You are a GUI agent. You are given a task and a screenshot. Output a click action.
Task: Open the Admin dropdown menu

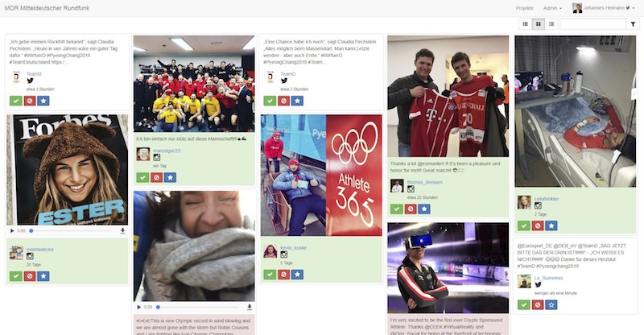coord(552,8)
